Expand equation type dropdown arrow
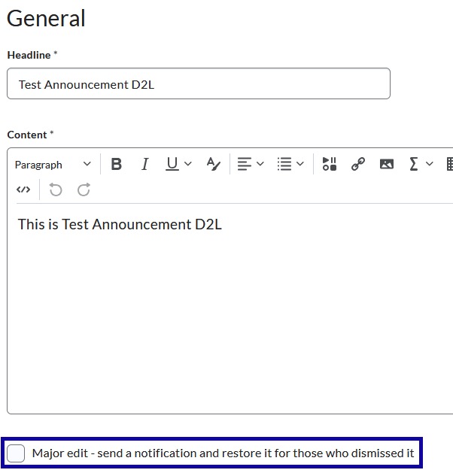 coord(430,164)
